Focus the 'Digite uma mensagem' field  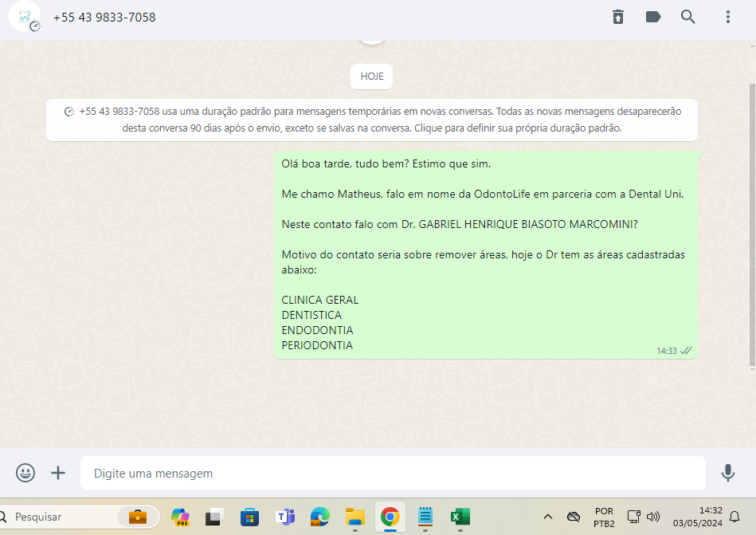pyautogui.click(x=393, y=474)
